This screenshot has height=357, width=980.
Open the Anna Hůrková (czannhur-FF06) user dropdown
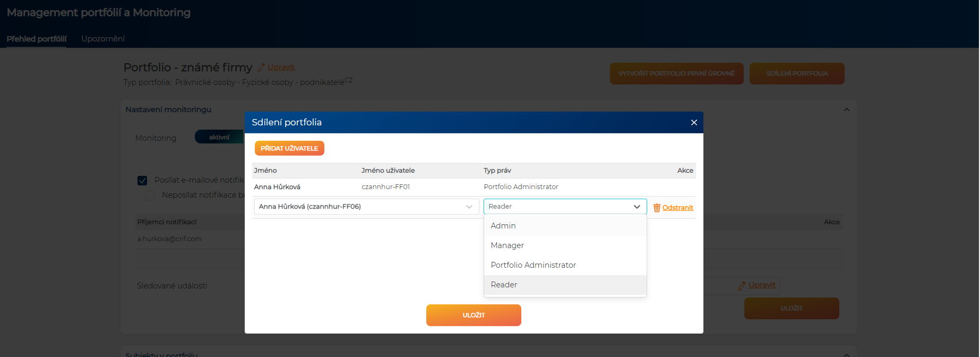[366, 207]
